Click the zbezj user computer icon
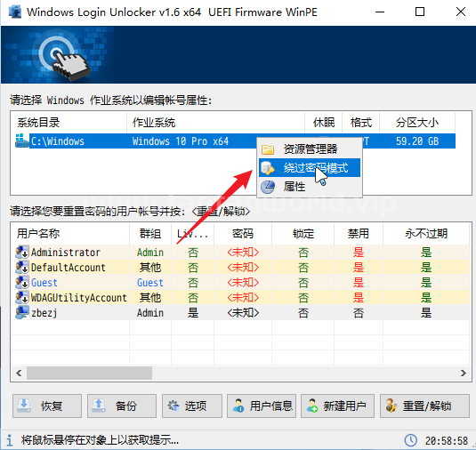Viewport: 476px width, 450px height. click(22, 312)
